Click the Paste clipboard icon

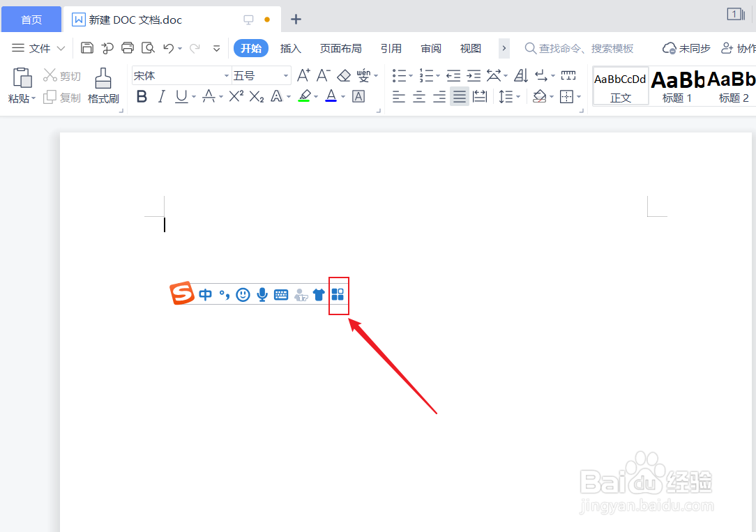coord(22,78)
